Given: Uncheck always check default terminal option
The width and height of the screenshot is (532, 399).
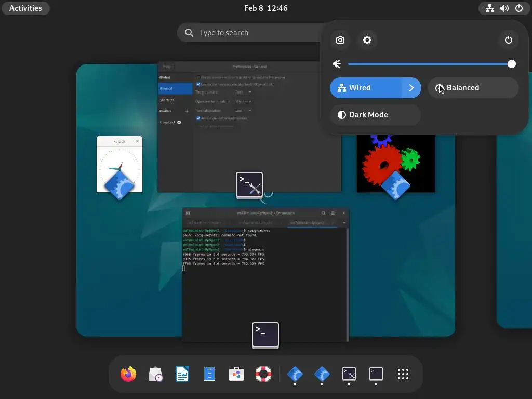Looking at the screenshot, I should [x=198, y=118].
